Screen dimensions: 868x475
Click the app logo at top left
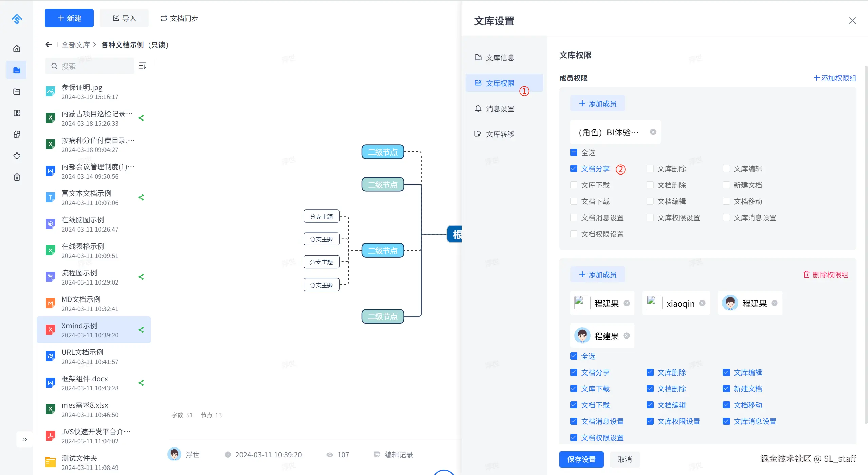[x=17, y=19]
